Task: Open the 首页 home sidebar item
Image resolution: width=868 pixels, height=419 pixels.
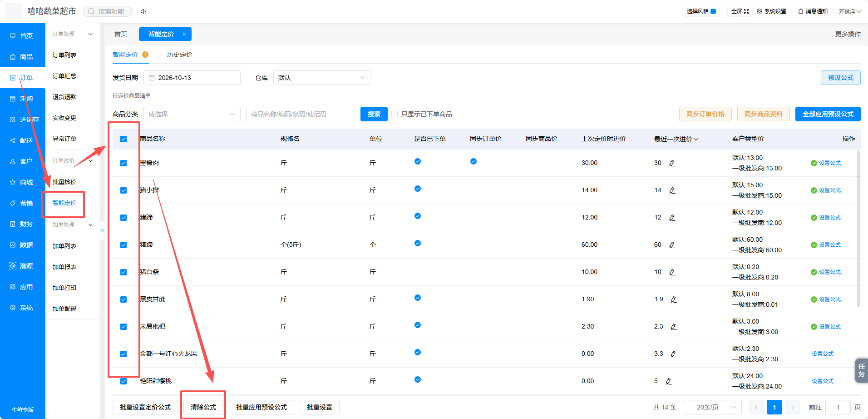Action: [x=22, y=36]
